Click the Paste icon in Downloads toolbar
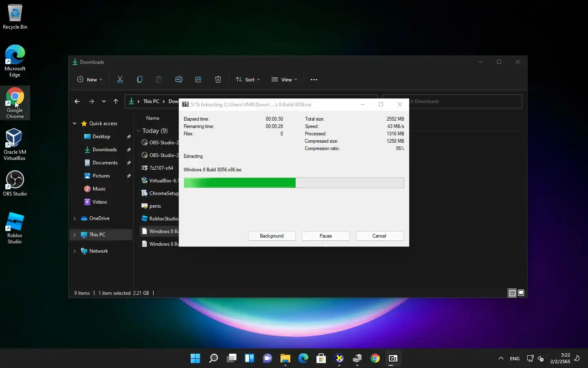The image size is (588, 368). click(159, 79)
